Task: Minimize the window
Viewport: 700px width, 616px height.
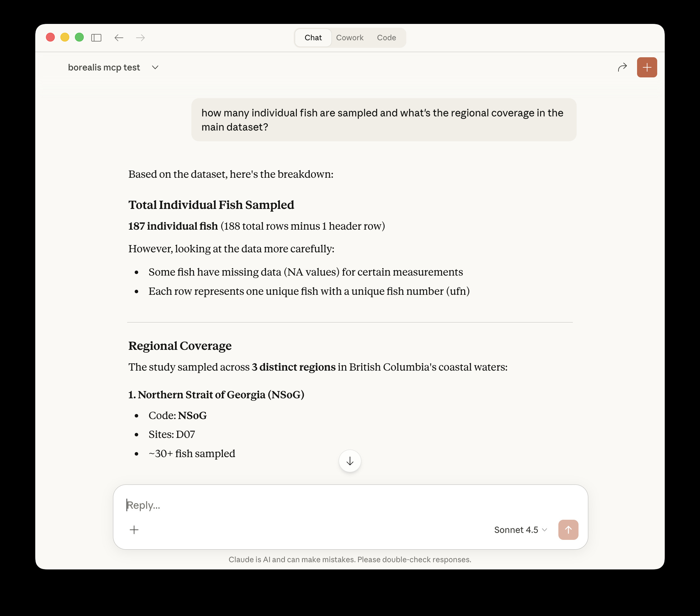Action: pyautogui.click(x=65, y=37)
